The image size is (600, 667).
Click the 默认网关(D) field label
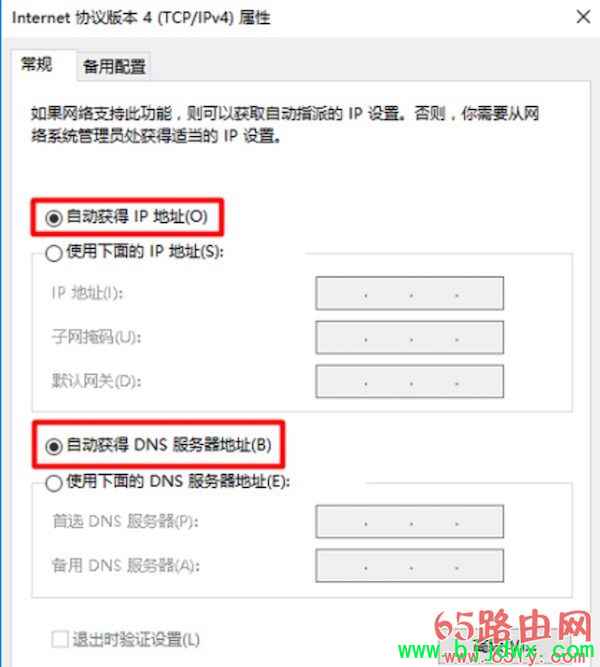[96, 381]
